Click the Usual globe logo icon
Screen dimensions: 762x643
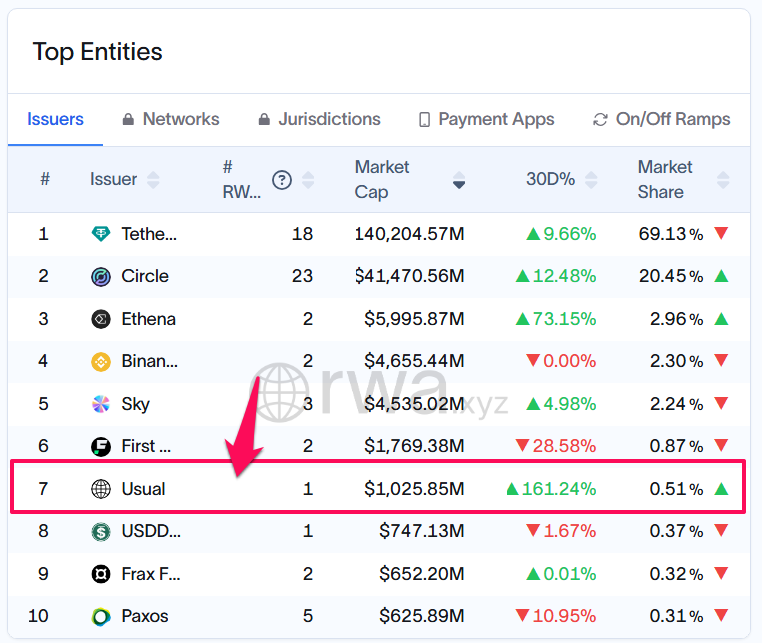tap(101, 489)
